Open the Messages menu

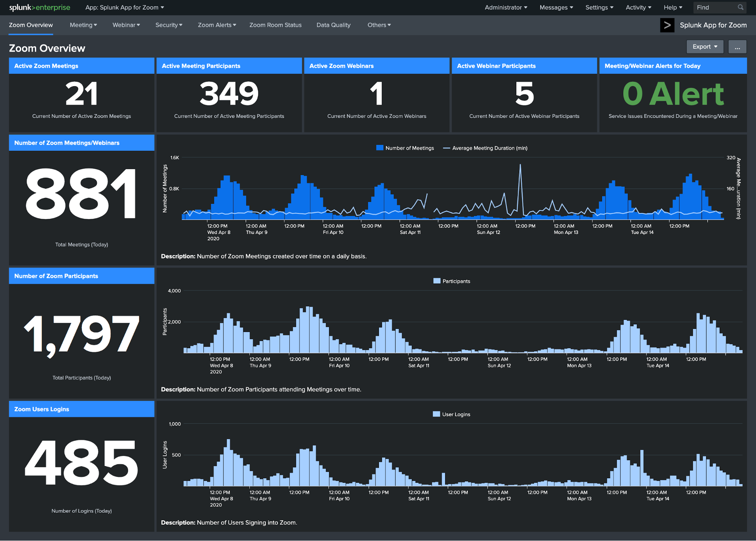coord(556,7)
